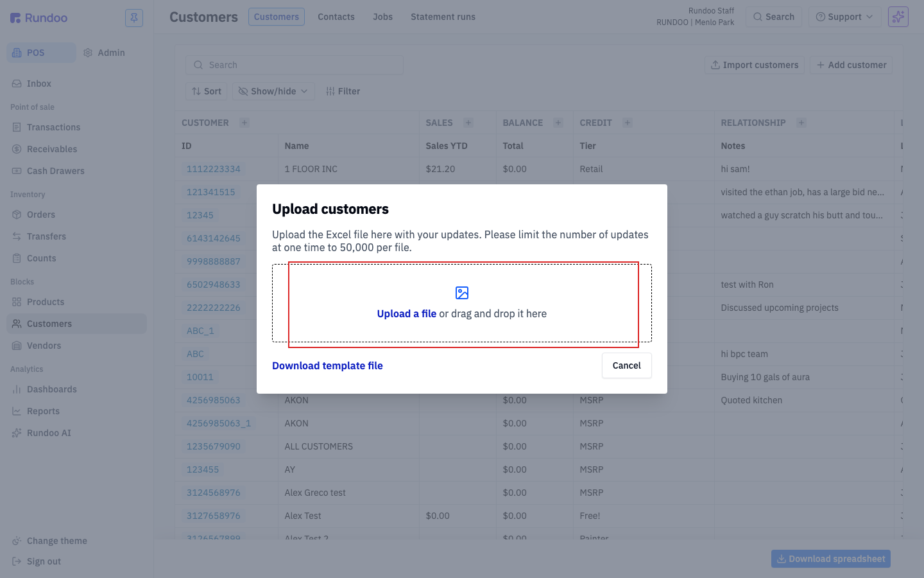The height and width of the screenshot is (578, 924).
Task: Click the Rundoo logo
Action: [x=38, y=18]
